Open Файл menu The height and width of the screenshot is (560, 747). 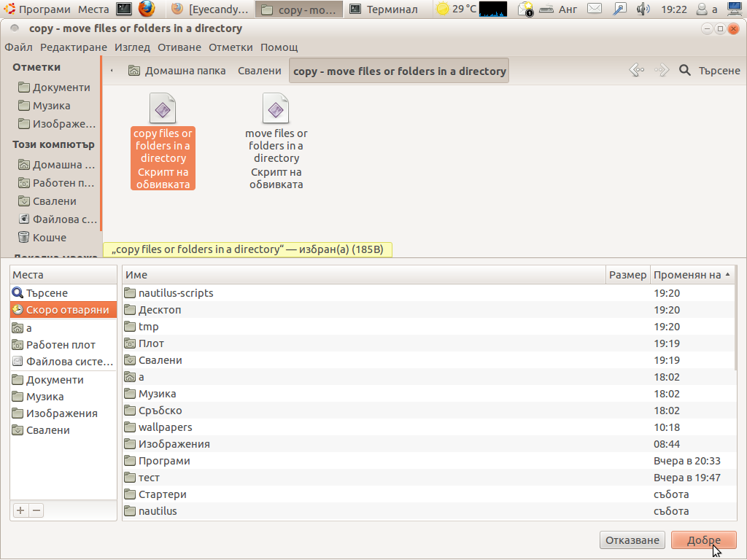click(x=18, y=47)
